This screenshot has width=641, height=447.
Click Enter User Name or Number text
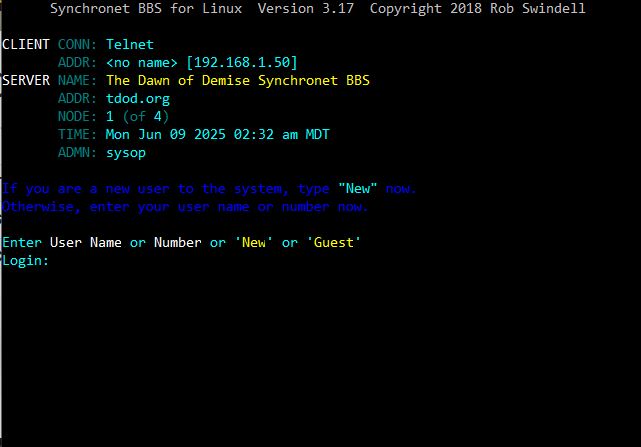[102, 243]
